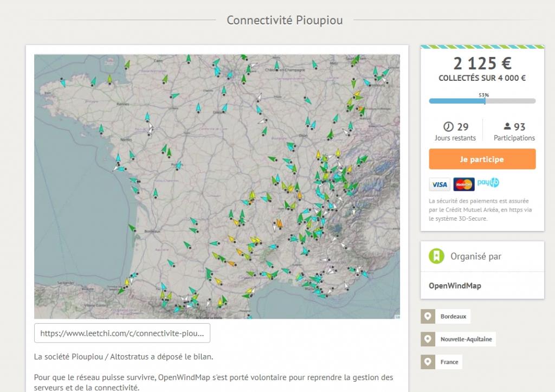The width and height of the screenshot is (555, 392).
Task: Open the France wind map image
Action: [217, 187]
